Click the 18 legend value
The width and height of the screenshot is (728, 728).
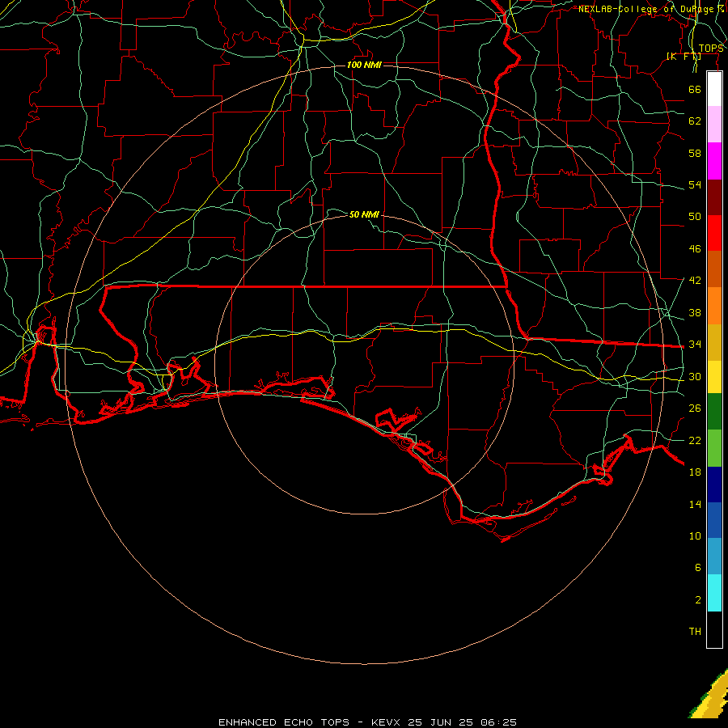[x=695, y=472]
